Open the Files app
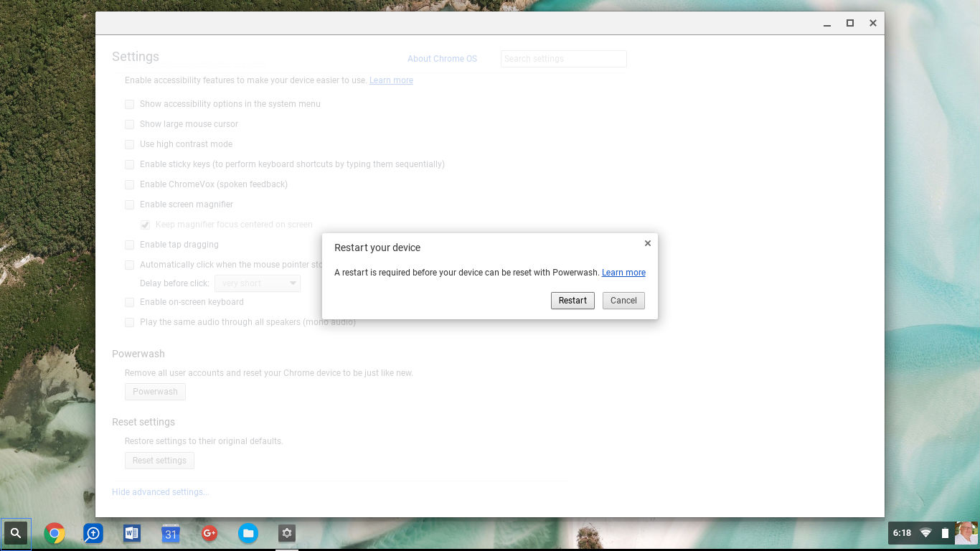This screenshot has width=980, height=551. 248,533
